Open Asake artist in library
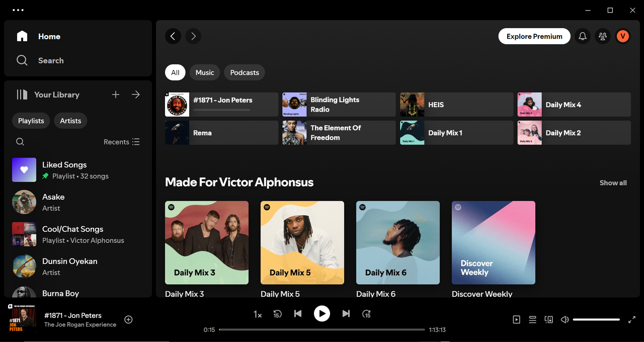 [78, 202]
